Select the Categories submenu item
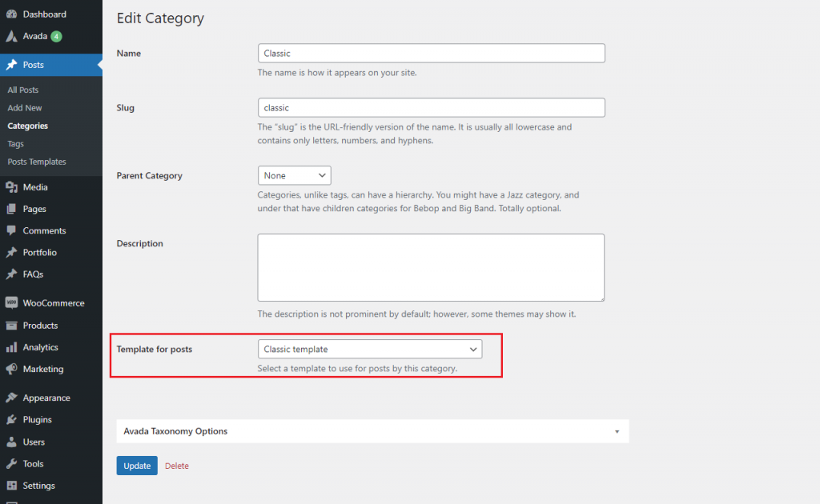 coord(28,126)
